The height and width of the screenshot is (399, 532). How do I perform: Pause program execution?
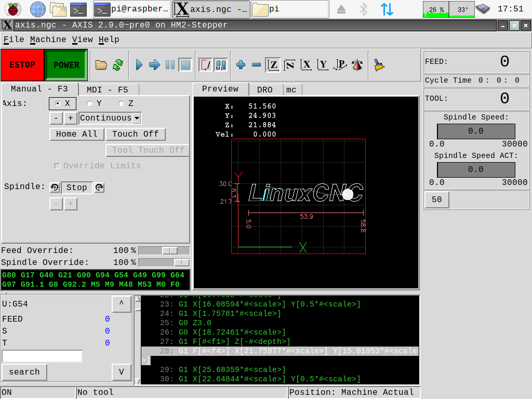click(x=170, y=65)
